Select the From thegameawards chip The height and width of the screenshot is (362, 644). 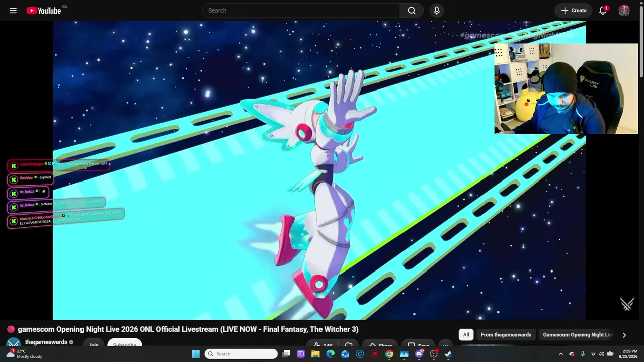[506, 335]
